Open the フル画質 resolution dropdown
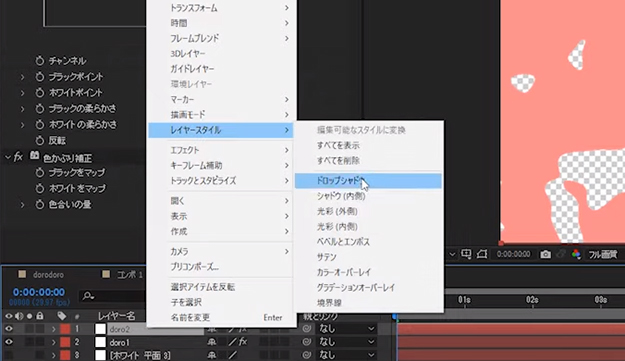 (603, 254)
